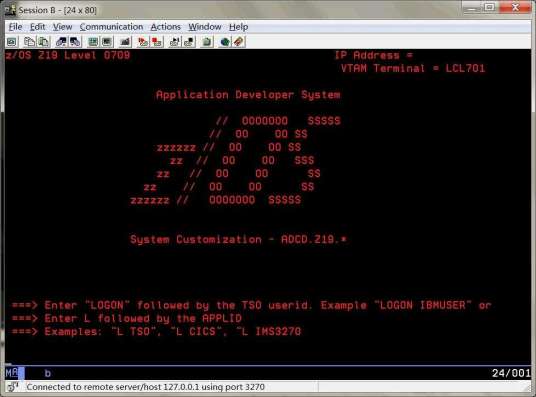The image size is (536, 397).
Task: Click the Receive File from Host icon
Action: pos(75,42)
